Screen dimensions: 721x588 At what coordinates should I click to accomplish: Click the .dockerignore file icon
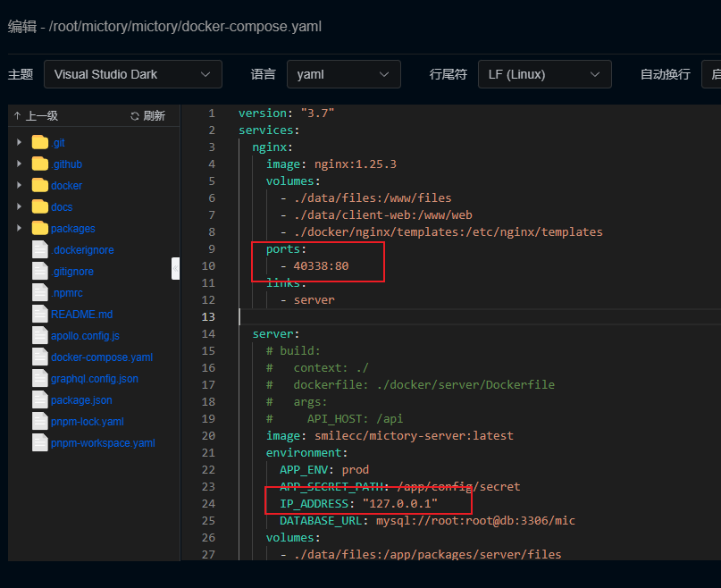click(x=40, y=250)
